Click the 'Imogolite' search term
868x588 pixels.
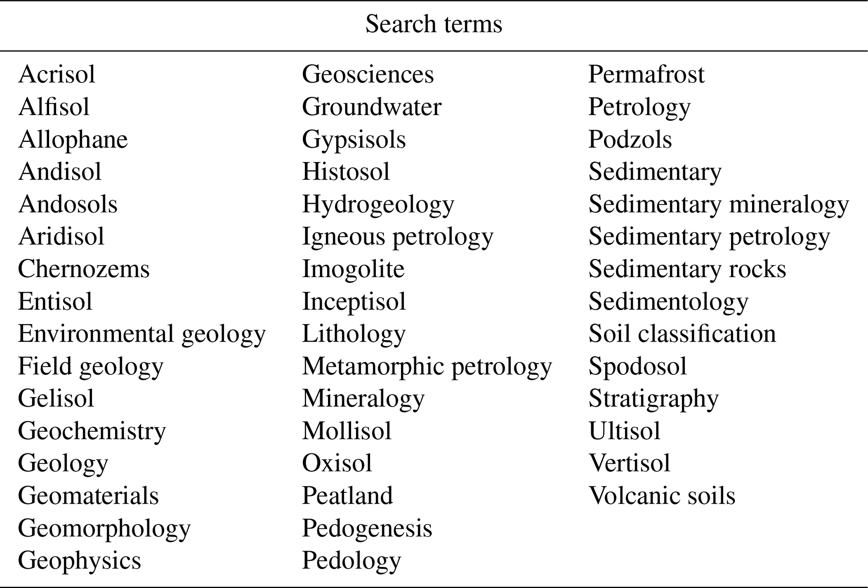click(353, 269)
